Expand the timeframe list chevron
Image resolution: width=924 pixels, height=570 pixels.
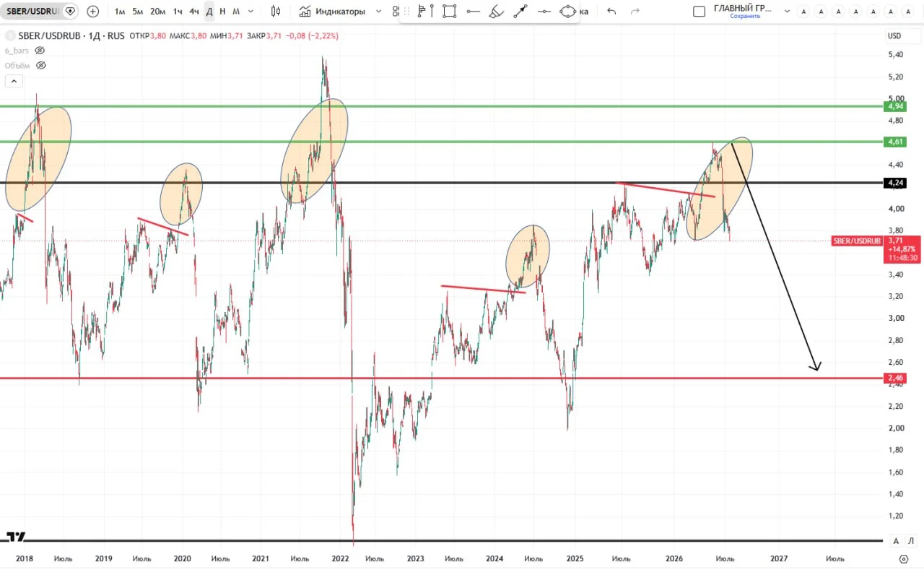point(250,12)
